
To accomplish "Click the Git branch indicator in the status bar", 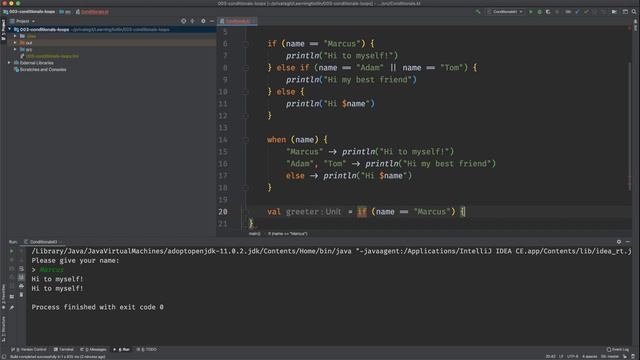I will click(610, 356).
